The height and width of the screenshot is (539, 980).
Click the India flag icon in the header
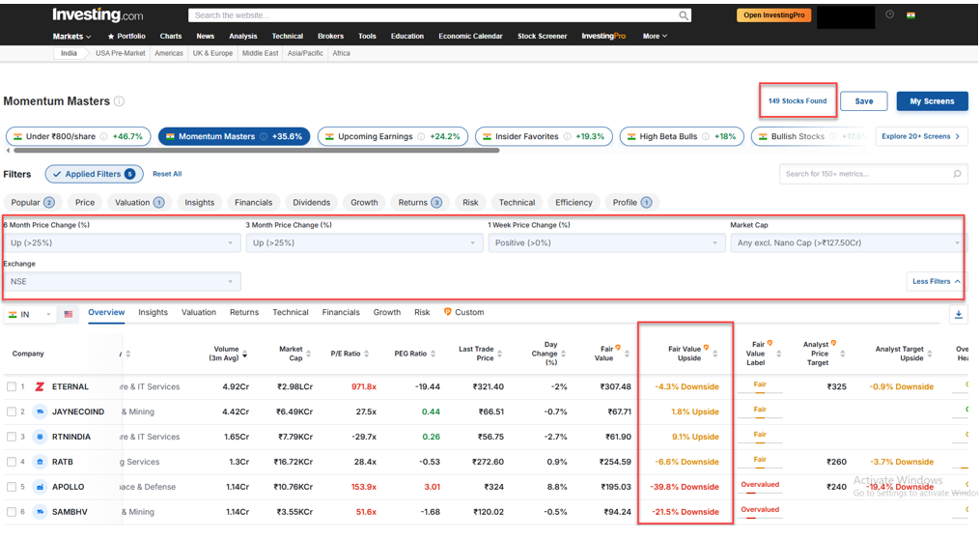pyautogui.click(x=911, y=15)
